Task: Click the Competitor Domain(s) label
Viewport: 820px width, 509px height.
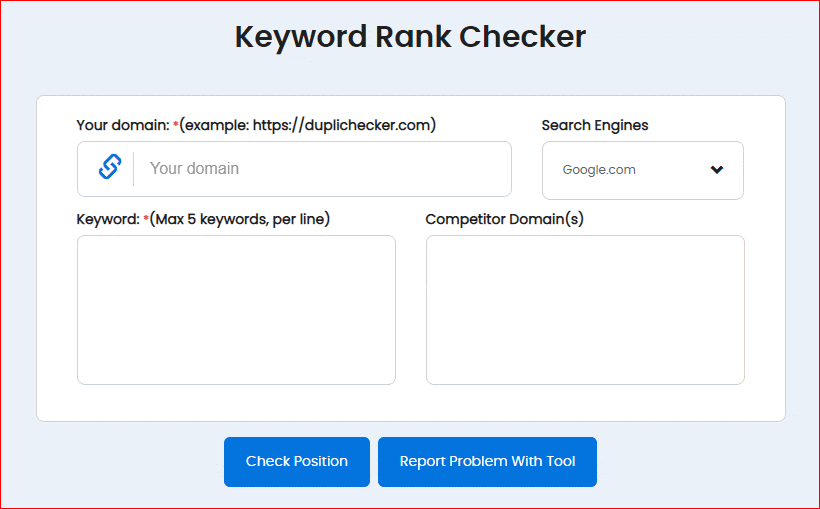Action: [x=505, y=219]
